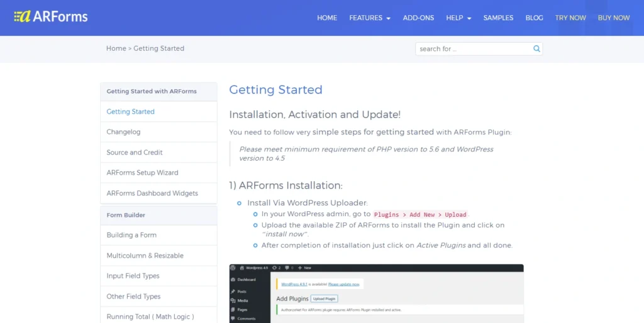
Task: Go to the SAMPLES page
Action: click(x=498, y=18)
